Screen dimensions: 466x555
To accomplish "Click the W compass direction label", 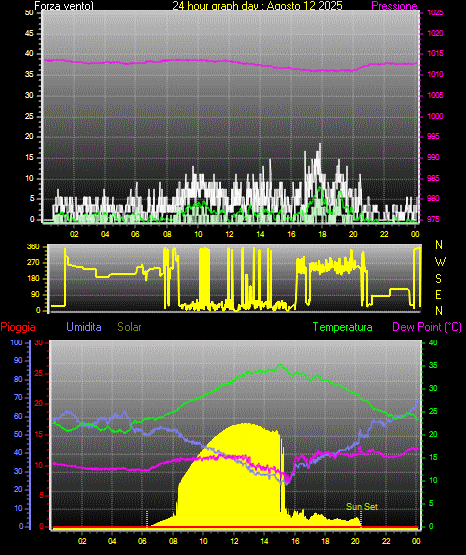I will 440,262.
